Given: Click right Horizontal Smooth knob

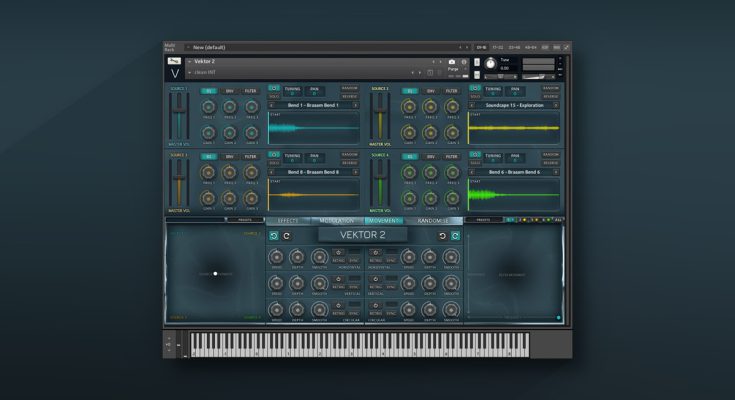Looking at the screenshot, I should click(x=451, y=257).
